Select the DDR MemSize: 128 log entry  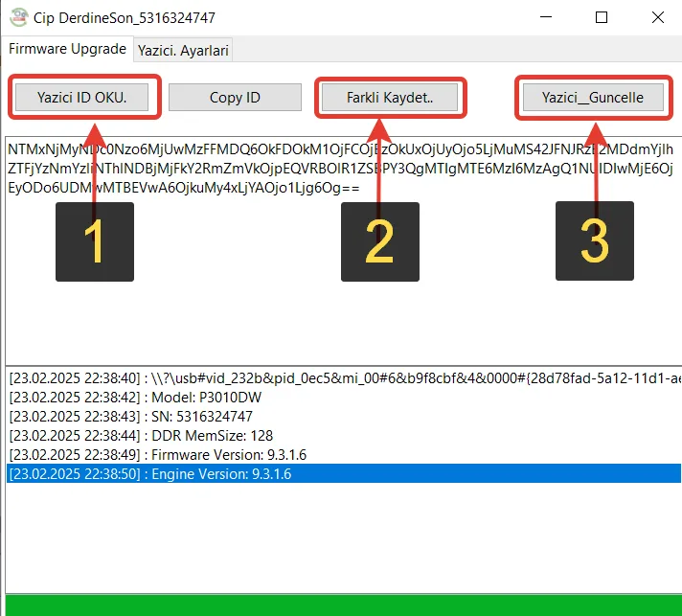click(x=141, y=436)
